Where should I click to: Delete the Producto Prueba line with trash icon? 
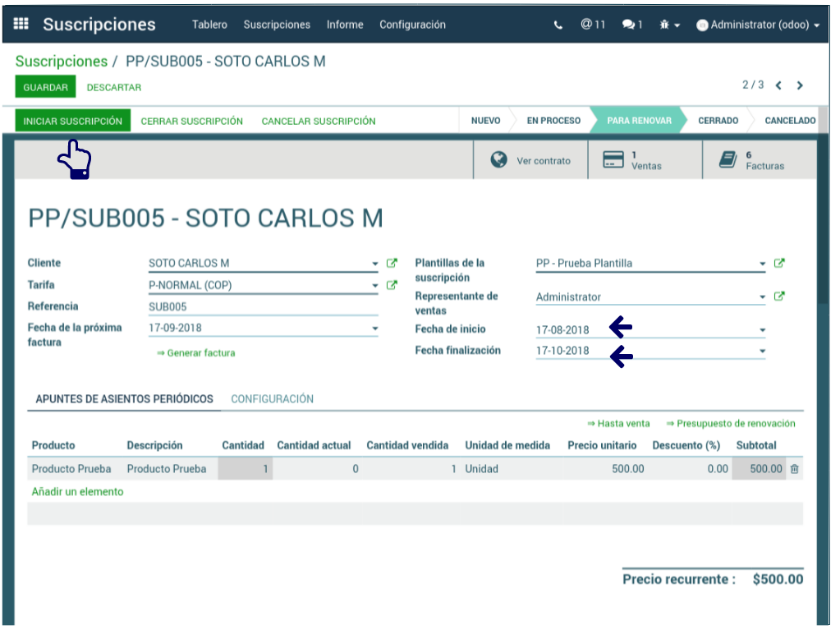pos(794,469)
